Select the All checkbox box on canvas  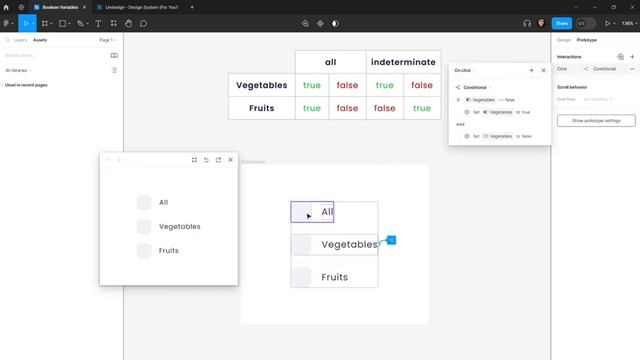302,212
